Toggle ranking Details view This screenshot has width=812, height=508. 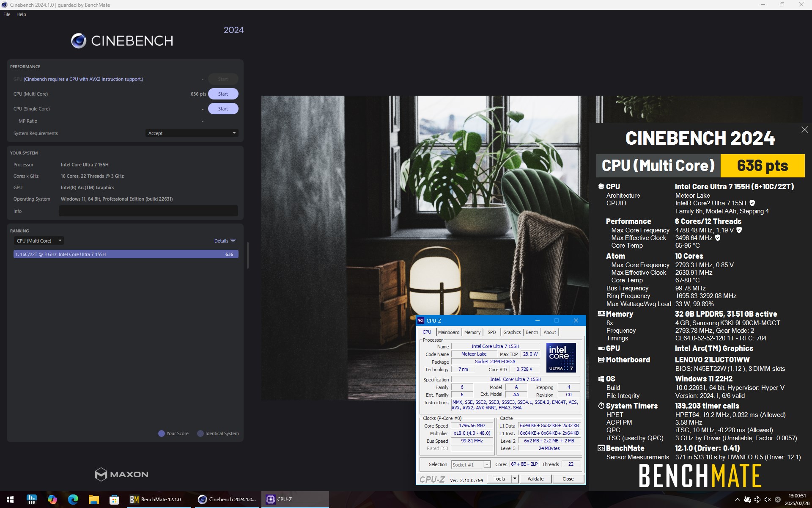coord(225,241)
